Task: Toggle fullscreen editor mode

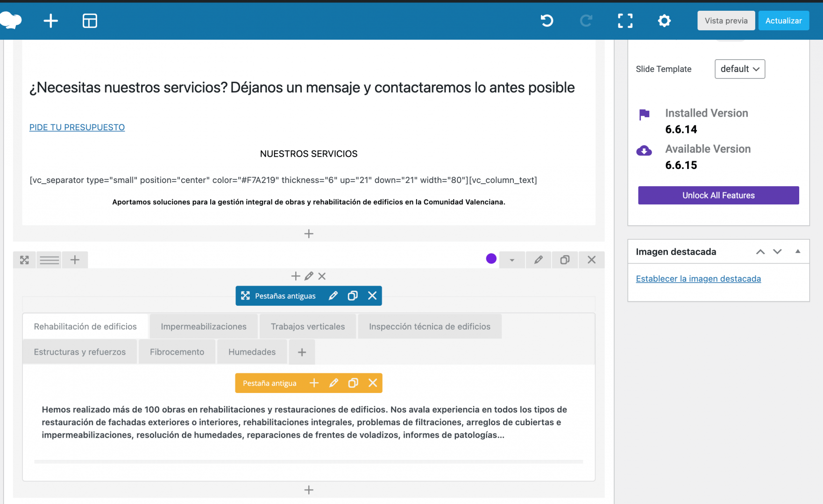Action: click(625, 21)
